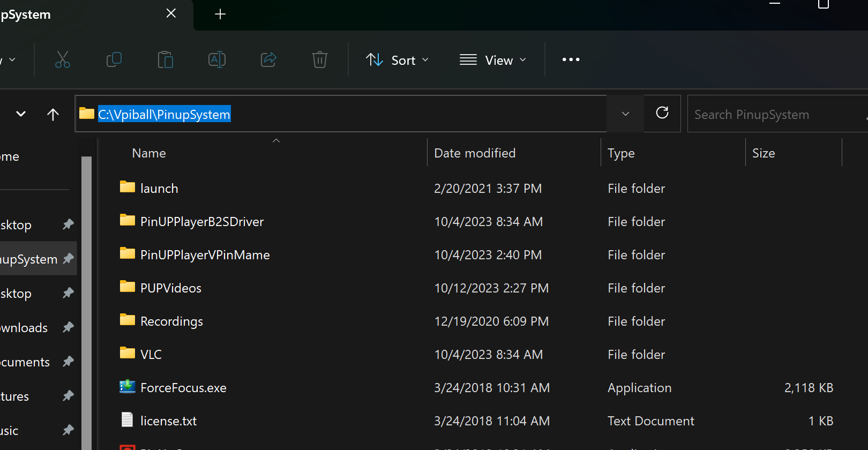The height and width of the screenshot is (450, 868).
Task: Click the Share icon in toolbar
Action: click(x=268, y=59)
